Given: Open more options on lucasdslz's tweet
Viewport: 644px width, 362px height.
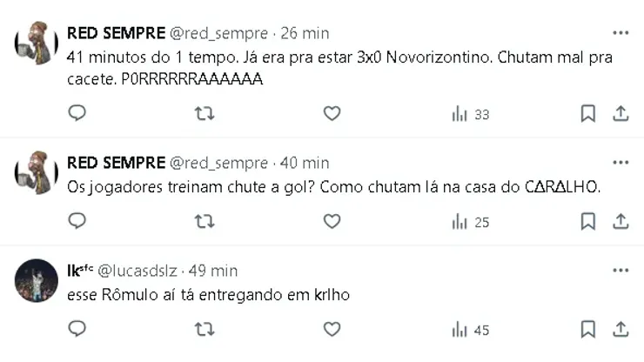Looking at the screenshot, I should [x=620, y=271].
